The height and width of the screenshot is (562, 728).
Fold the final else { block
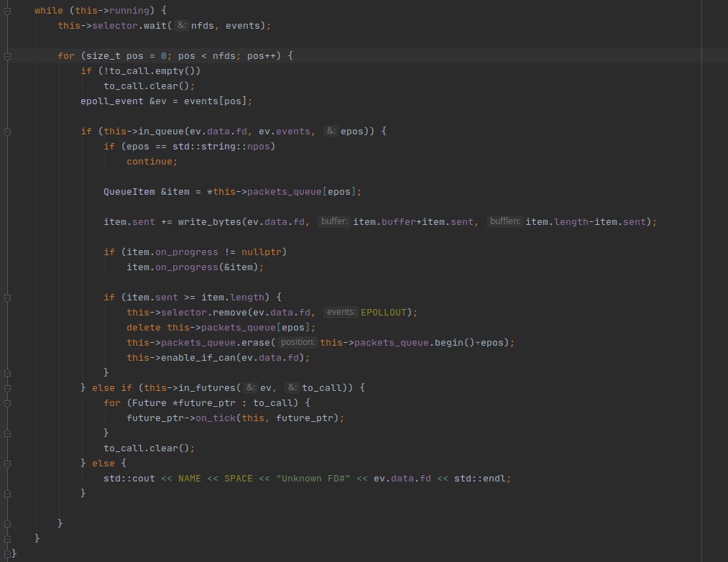pyautogui.click(x=7, y=464)
